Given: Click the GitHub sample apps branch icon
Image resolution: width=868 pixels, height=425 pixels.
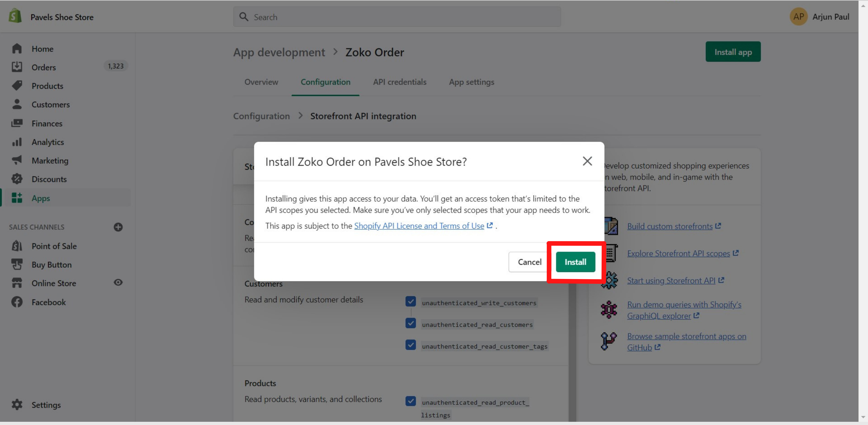Looking at the screenshot, I should [x=609, y=341].
